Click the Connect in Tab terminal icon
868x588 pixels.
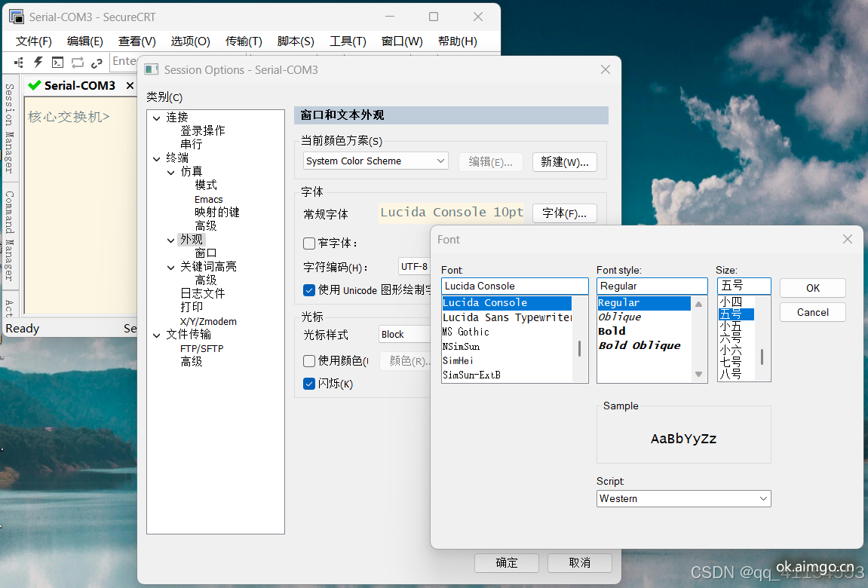[x=57, y=63]
